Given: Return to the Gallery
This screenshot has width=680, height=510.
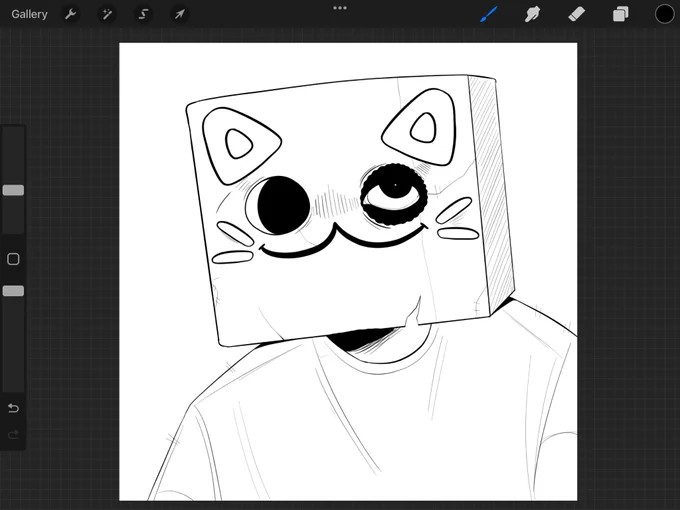Looking at the screenshot, I should tap(29, 14).
